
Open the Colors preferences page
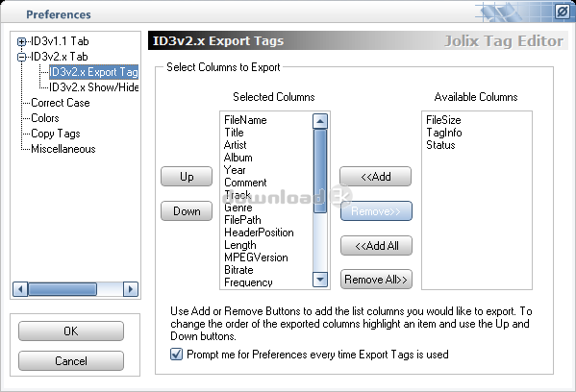(x=45, y=118)
